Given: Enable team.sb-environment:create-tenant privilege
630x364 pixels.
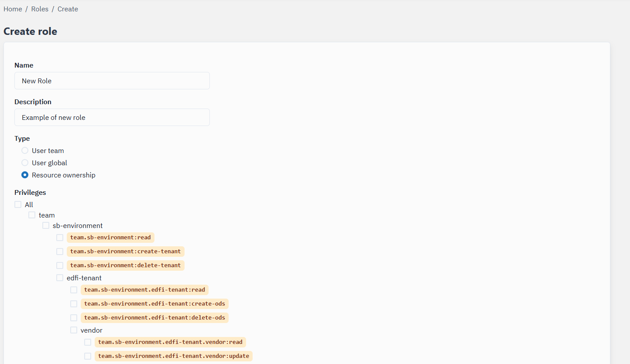Looking at the screenshot, I should click(60, 252).
